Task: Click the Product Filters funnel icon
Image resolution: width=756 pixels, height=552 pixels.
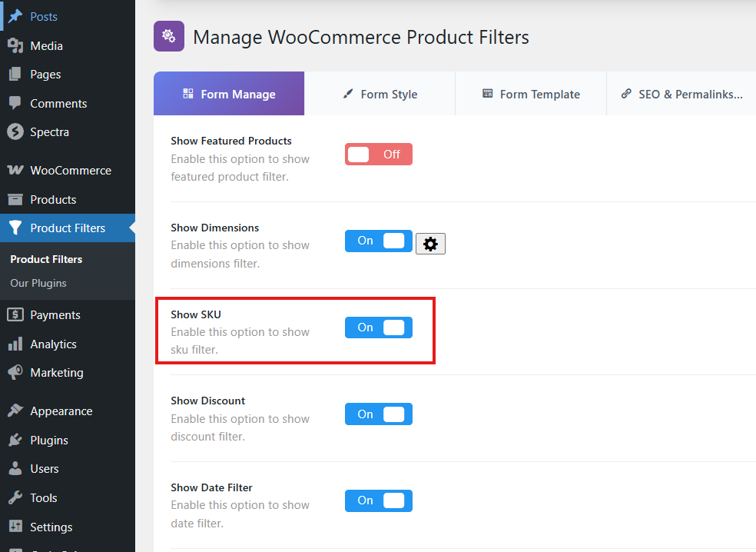Action: pyautogui.click(x=15, y=228)
